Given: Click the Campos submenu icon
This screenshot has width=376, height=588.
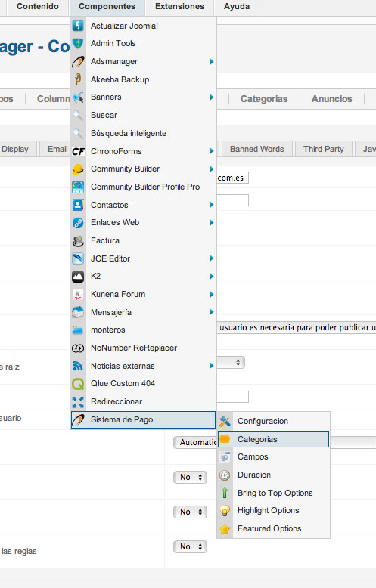Looking at the screenshot, I should click(225, 456).
